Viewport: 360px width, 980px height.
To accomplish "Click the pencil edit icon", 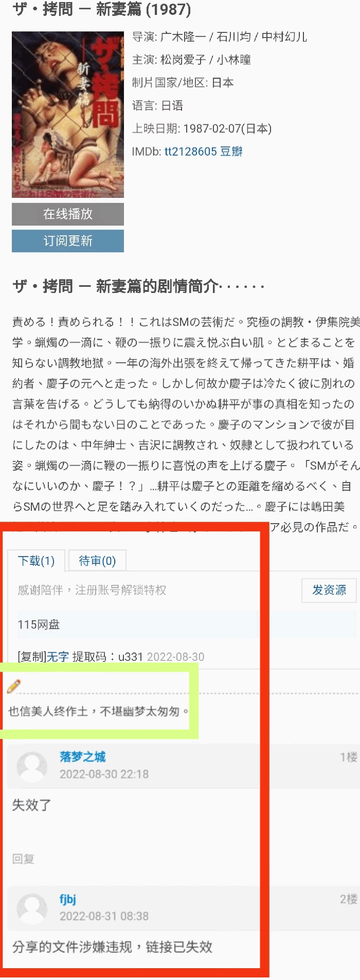I will (x=14, y=686).
